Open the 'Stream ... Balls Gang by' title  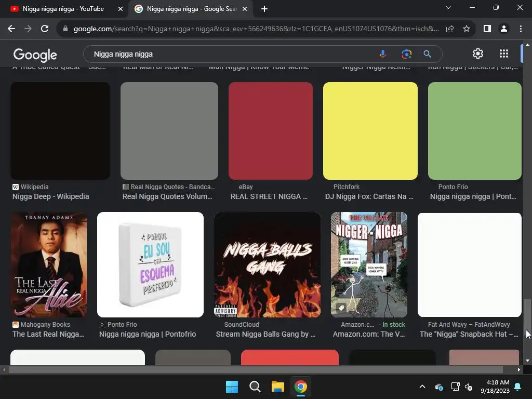[265, 334]
